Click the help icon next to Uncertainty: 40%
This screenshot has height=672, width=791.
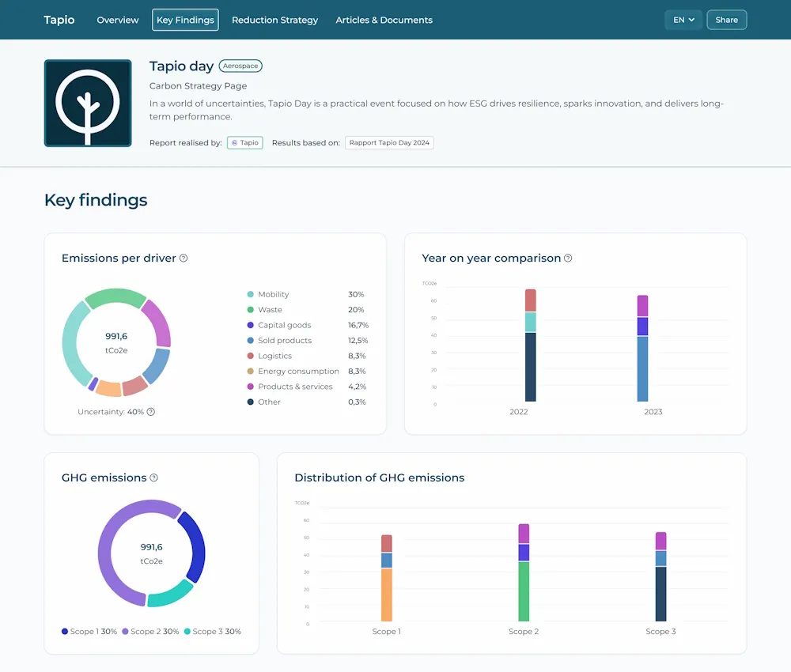pos(151,412)
